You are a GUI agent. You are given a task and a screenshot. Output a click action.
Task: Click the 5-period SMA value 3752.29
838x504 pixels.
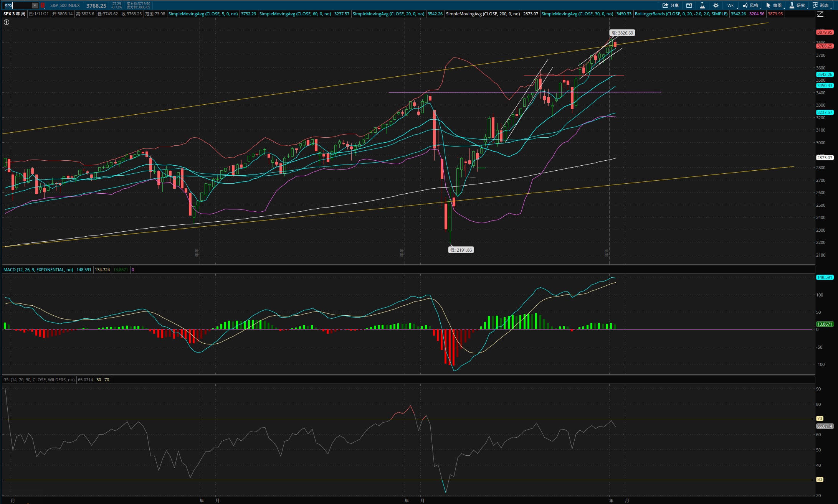point(248,14)
